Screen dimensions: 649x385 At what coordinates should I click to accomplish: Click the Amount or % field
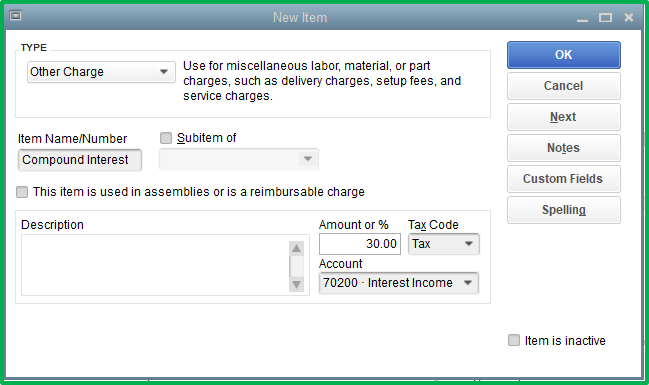pos(359,244)
